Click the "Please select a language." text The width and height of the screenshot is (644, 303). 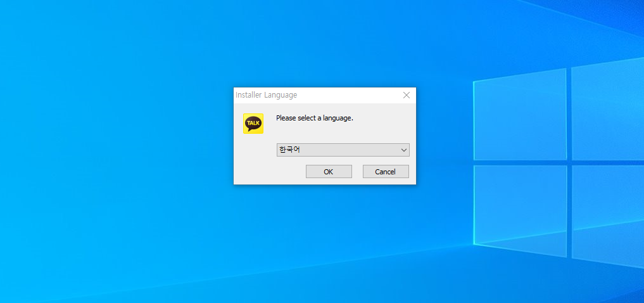point(315,118)
